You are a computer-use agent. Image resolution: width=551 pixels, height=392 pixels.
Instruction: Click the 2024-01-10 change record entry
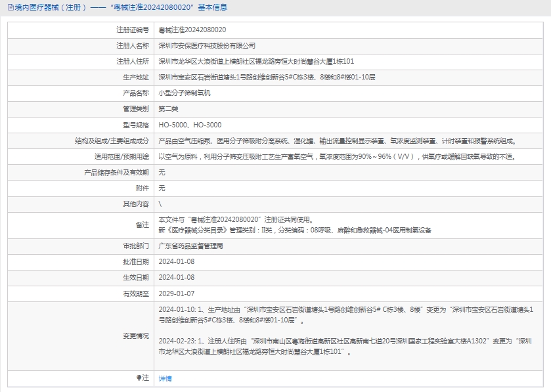[x=346, y=315]
